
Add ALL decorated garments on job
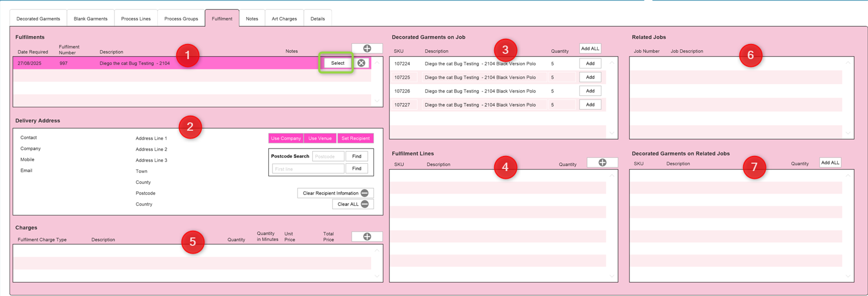pyautogui.click(x=590, y=49)
